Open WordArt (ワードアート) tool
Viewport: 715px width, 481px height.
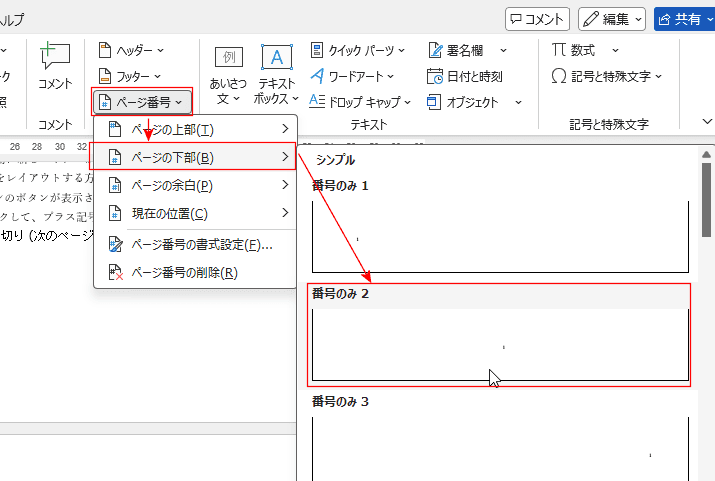352,76
